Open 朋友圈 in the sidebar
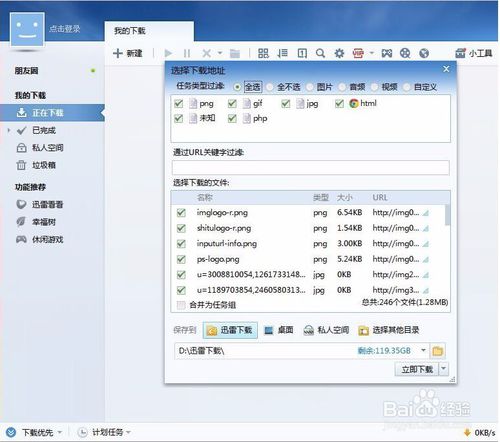Image resolution: width=500 pixels, height=442 pixels. click(27, 71)
